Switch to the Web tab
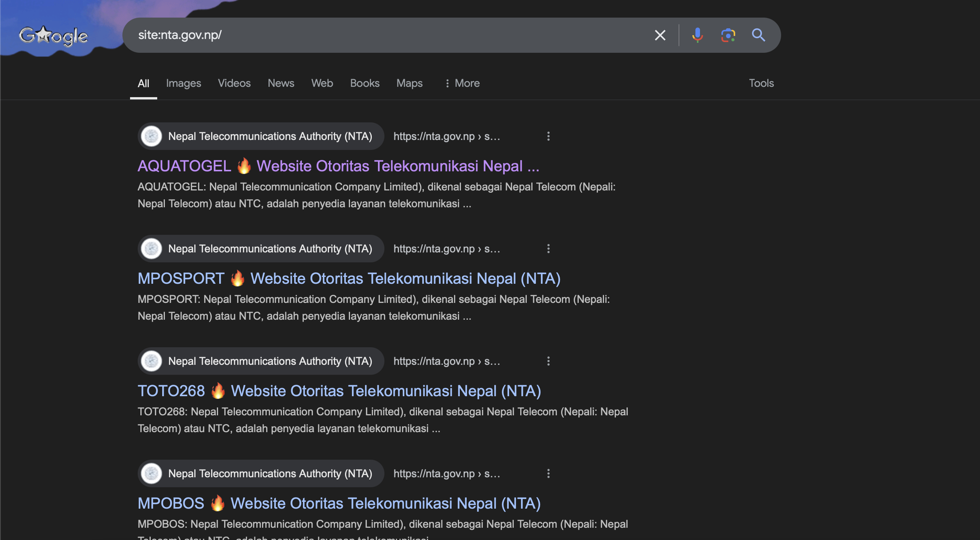 (322, 83)
